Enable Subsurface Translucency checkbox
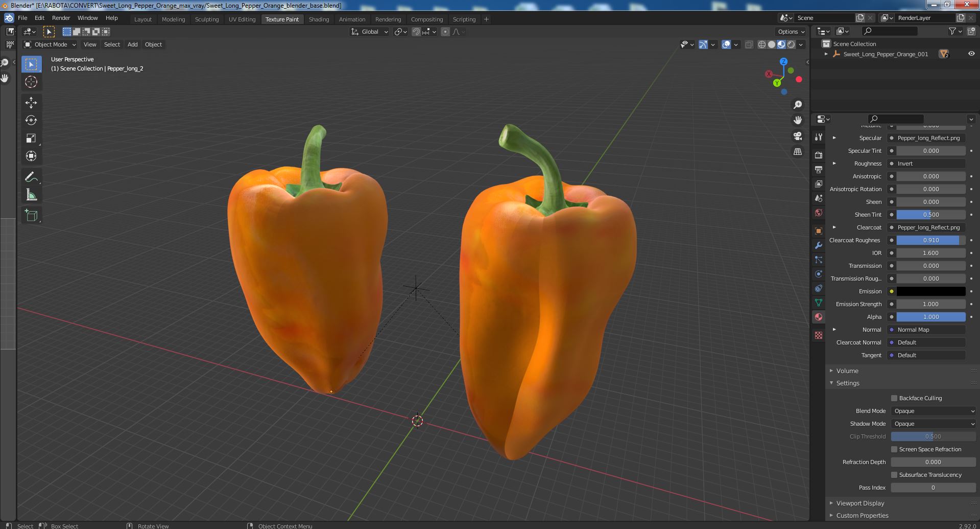The image size is (980, 529). pyautogui.click(x=894, y=475)
